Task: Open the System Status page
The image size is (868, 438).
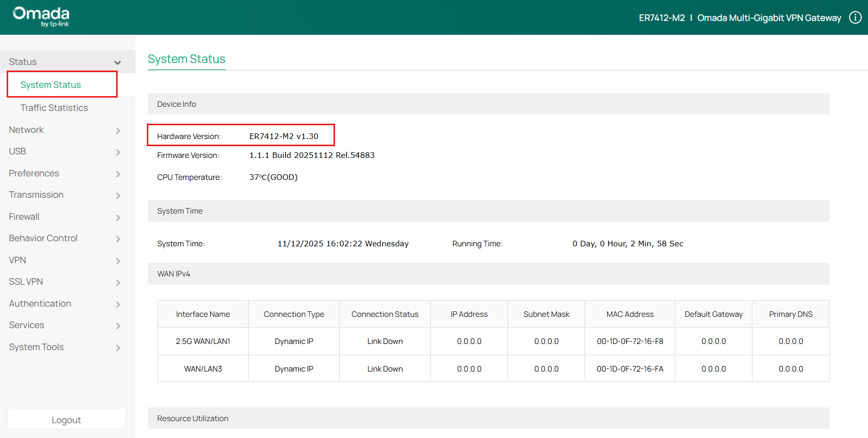Action: pos(51,85)
